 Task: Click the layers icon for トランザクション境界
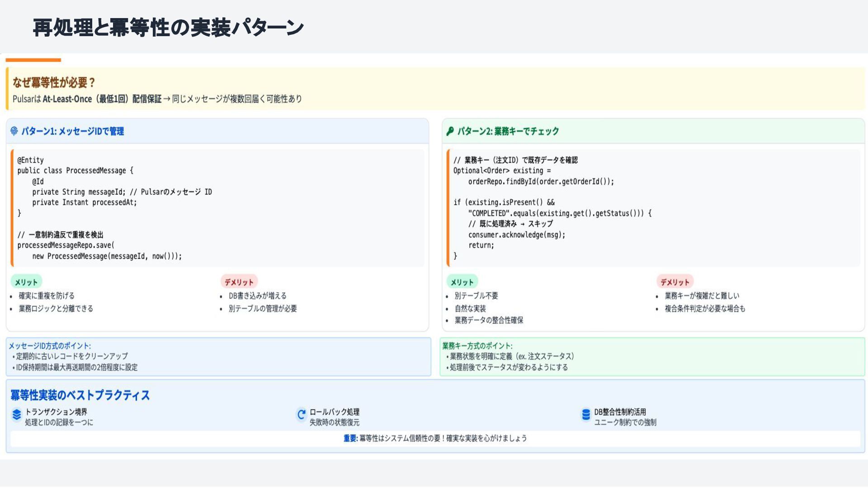(x=17, y=414)
